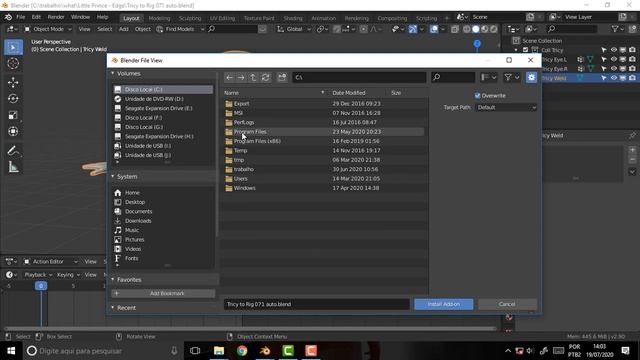Click Install Add-on button
Image resolution: width=640 pixels, height=360 pixels.
pos(444,304)
